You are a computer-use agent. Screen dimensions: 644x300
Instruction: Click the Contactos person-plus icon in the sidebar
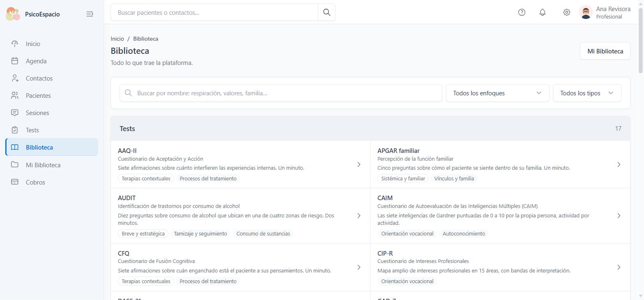point(15,78)
